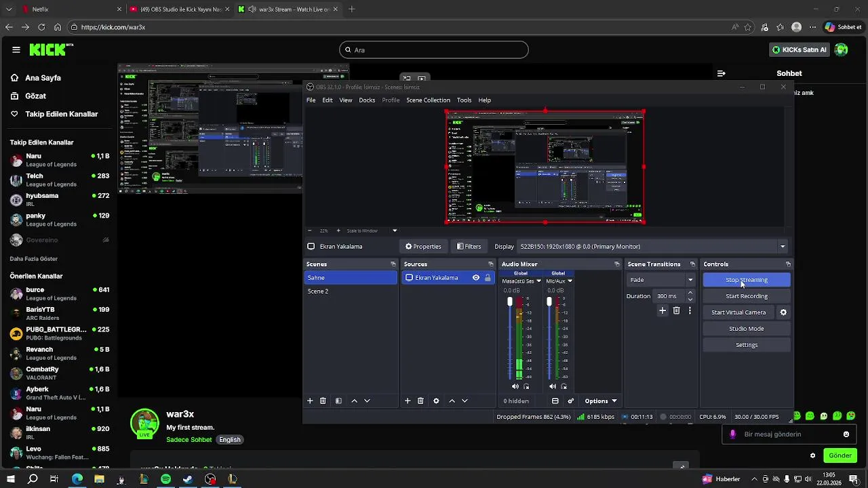Float the Scenes dock using its header icon
868x488 pixels.
click(393, 264)
